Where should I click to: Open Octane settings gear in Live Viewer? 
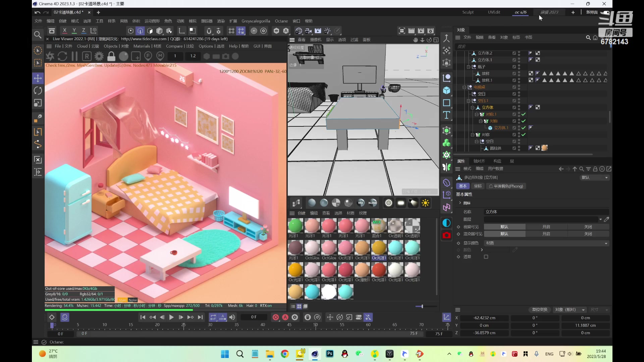[99, 56]
